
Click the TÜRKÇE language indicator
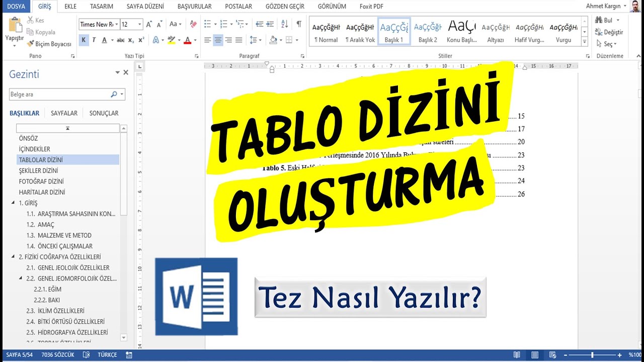[107, 354]
